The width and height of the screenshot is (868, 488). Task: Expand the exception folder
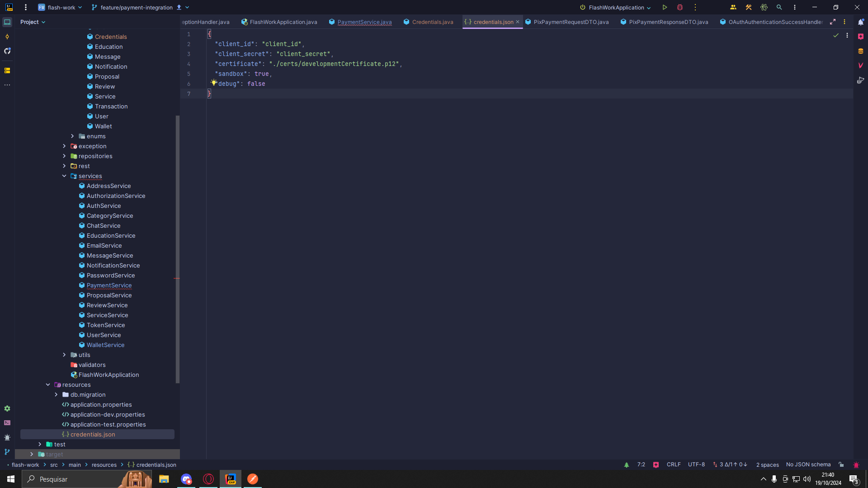point(64,146)
